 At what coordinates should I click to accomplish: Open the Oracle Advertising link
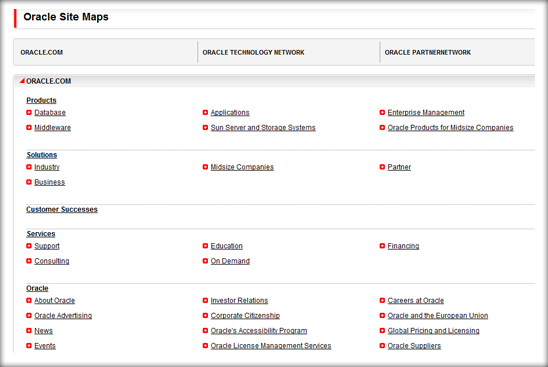(x=63, y=316)
